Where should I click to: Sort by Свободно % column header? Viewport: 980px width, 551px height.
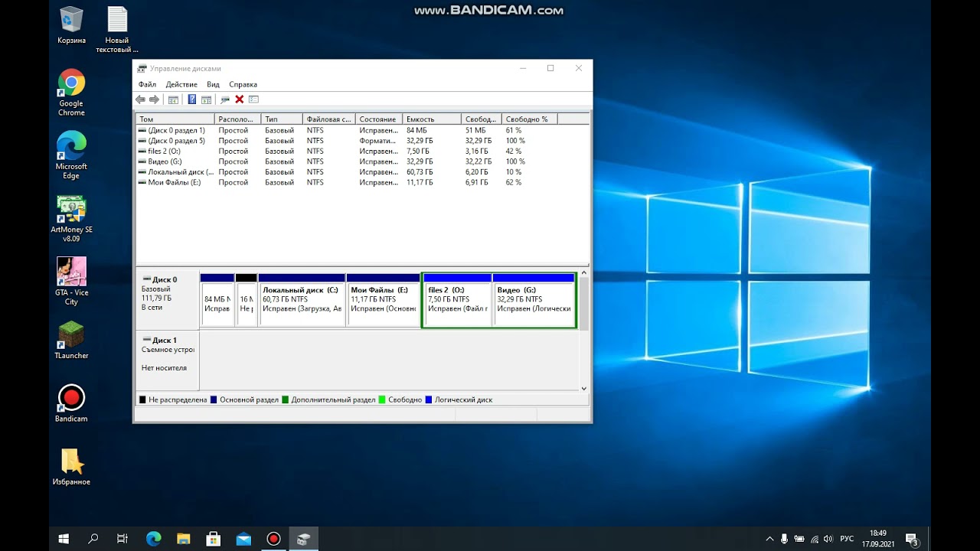click(529, 119)
